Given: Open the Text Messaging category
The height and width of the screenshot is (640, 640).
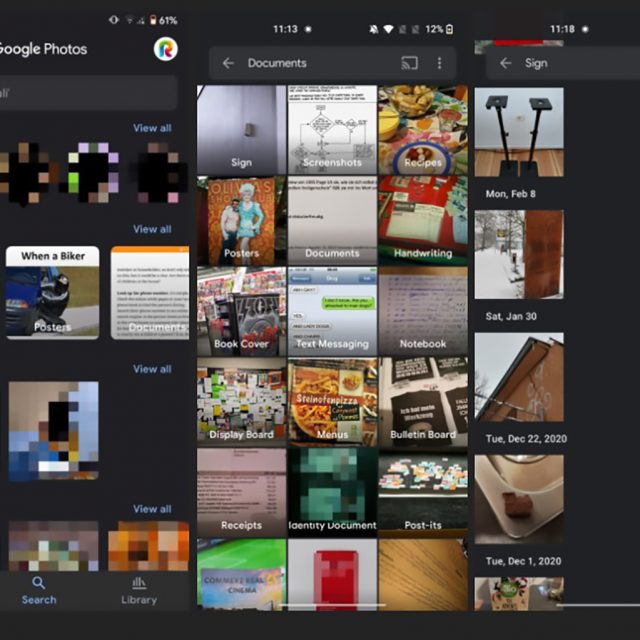Looking at the screenshot, I should coord(332,311).
